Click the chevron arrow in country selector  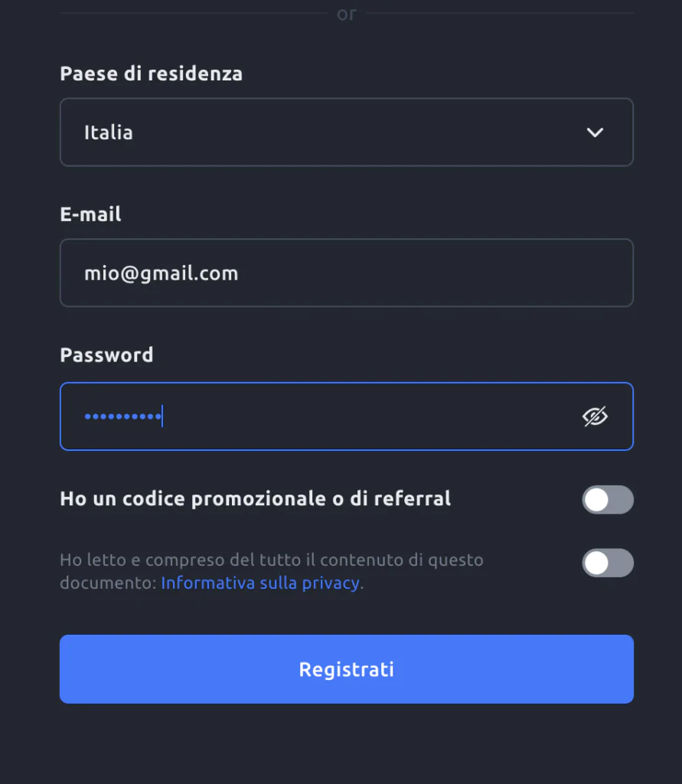click(595, 132)
